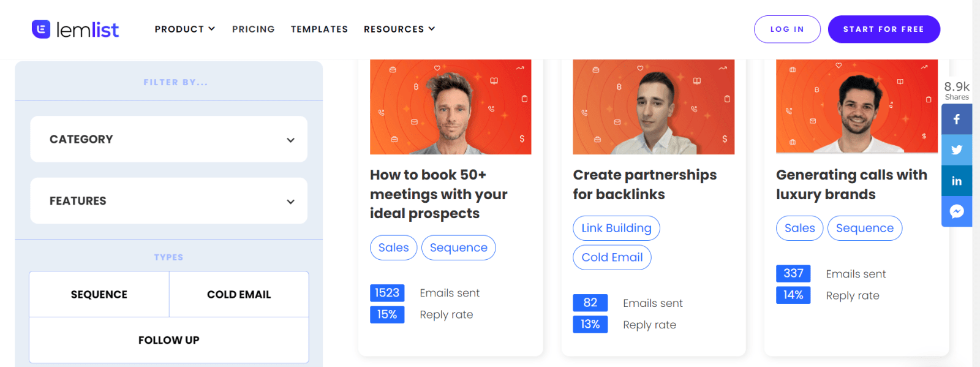The width and height of the screenshot is (980, 367).
Task: Open the Product menu dropdown
Action: (184, 29)
